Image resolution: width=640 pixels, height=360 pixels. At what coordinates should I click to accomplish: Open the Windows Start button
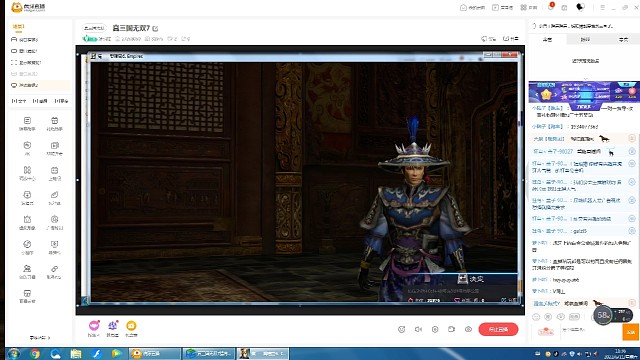tap(13, 353)
